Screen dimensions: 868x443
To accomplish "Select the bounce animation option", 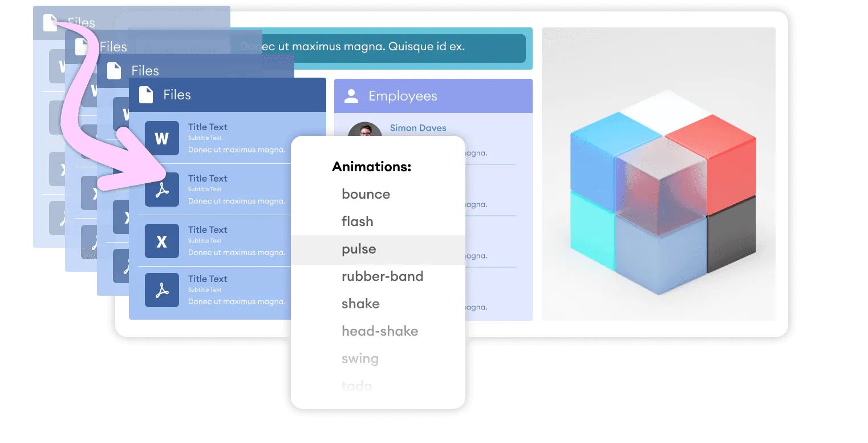I will pyautogui.click(x=366, y=194).
